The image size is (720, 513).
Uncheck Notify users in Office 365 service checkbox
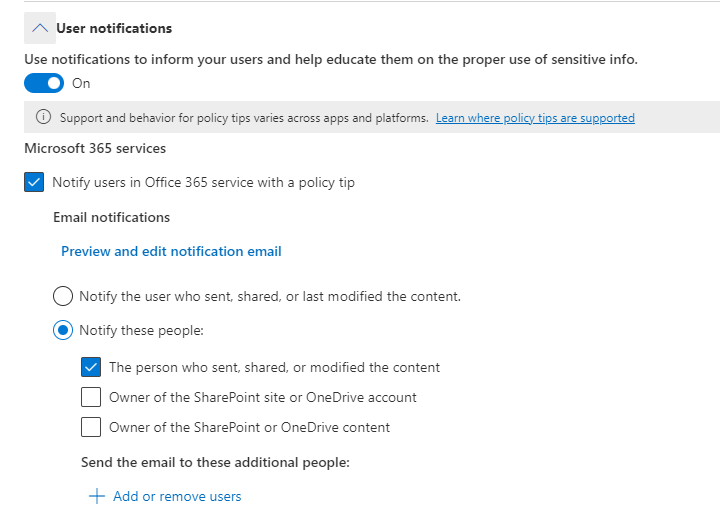point(35,182)
